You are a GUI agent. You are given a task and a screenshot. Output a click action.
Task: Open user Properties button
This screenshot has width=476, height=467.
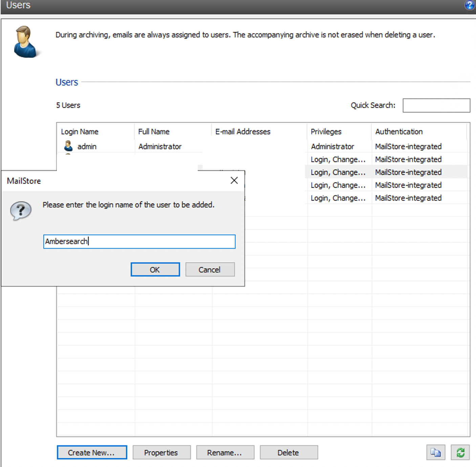click(x=161, y=452)
